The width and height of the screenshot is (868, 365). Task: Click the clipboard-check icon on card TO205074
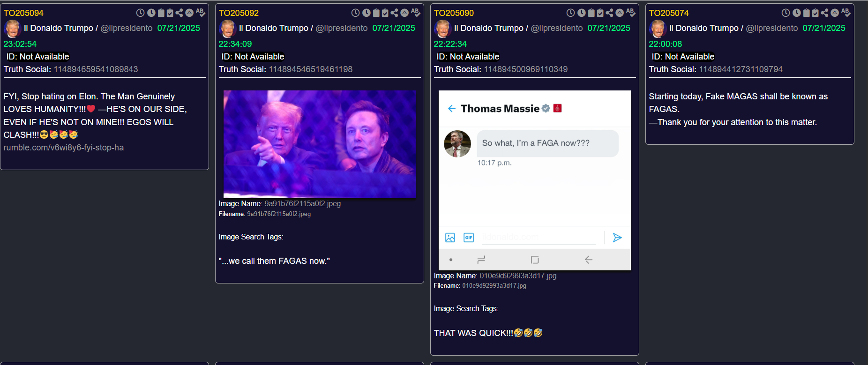tap(816, 13)
